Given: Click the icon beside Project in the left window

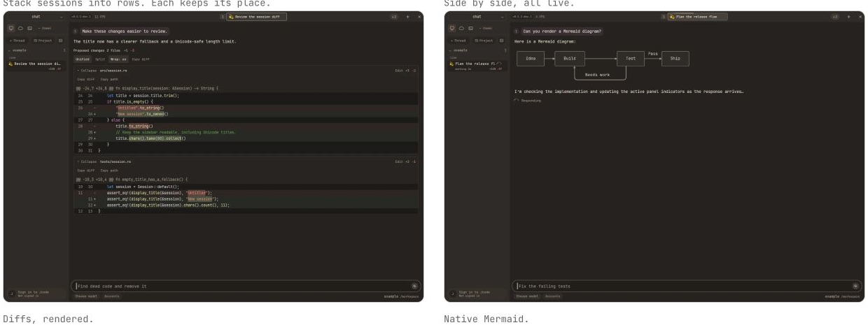Looking at the screenshot, I should (61, 41).
